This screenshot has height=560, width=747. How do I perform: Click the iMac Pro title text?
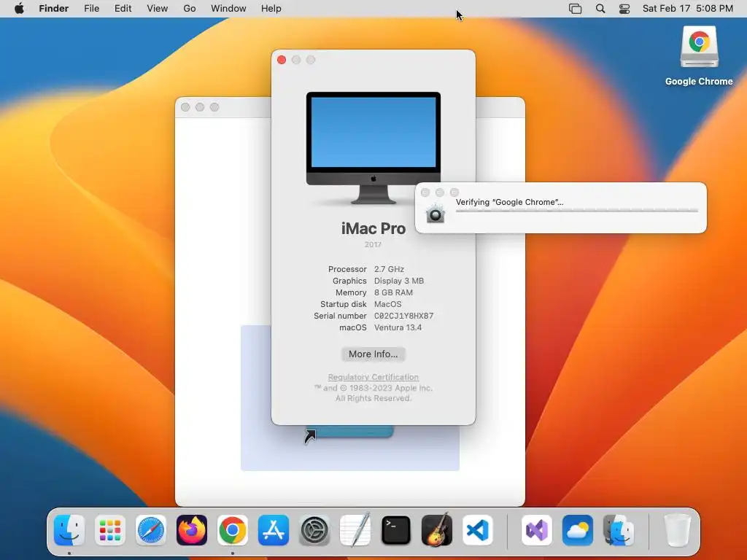point(373,228)
